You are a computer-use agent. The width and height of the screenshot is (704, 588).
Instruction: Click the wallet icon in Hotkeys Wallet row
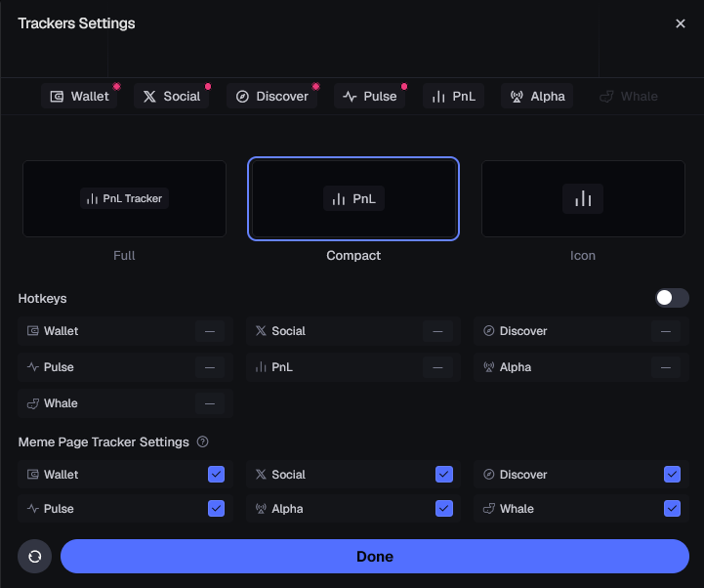coord(33,331)
